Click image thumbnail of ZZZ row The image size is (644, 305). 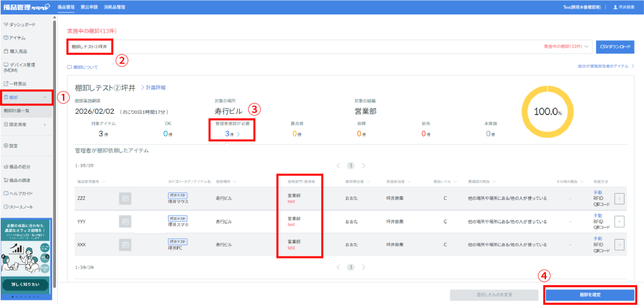pyautogui.click(x=126, y=199)
